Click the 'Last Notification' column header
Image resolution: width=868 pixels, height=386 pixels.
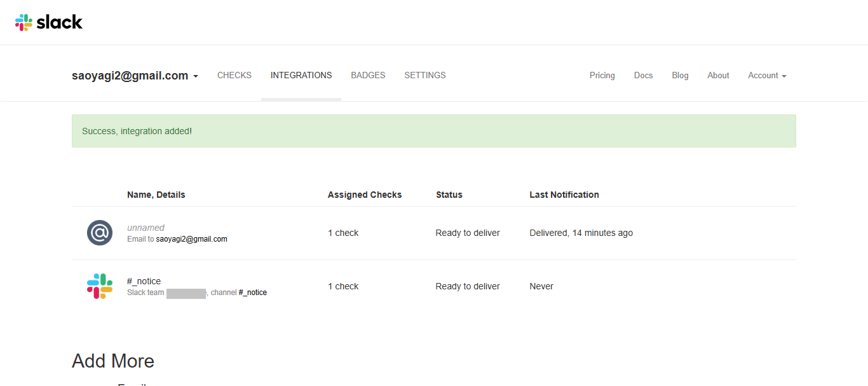564,195
